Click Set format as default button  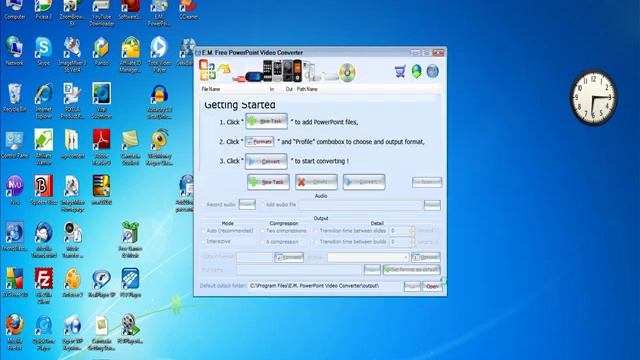pyautogui.click(x=411, y=269)
